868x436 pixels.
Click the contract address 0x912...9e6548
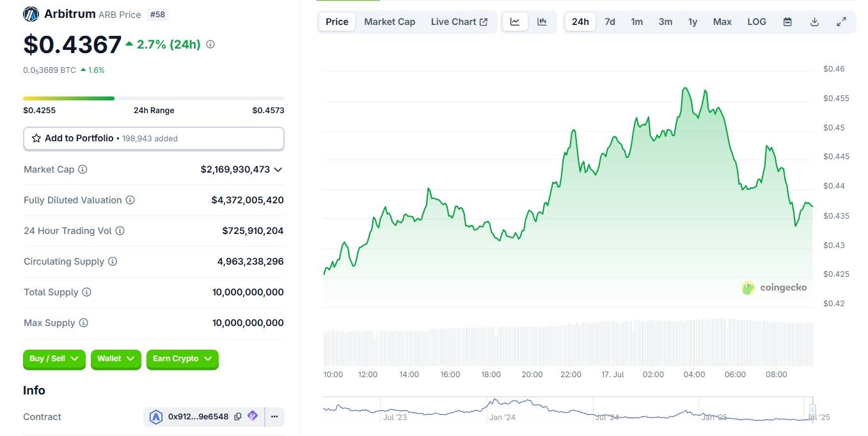[198, 417]
